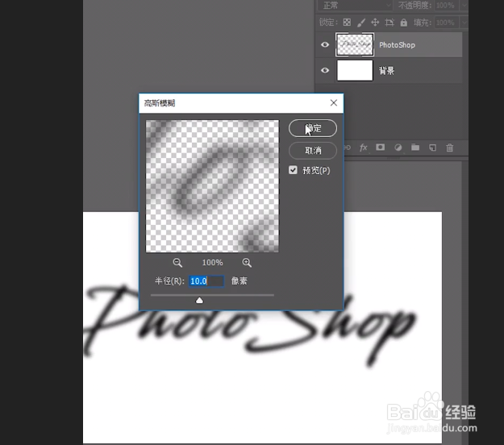
Task: Close the 高斯模糊 dialog
Action: [x=334, y=103]
